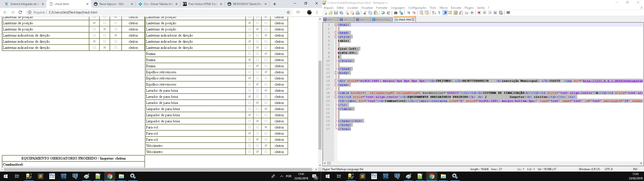Collapse the <style> fold marker on line 4
The height and width of the screenshot is (181, 644).
tap(336, 37)
